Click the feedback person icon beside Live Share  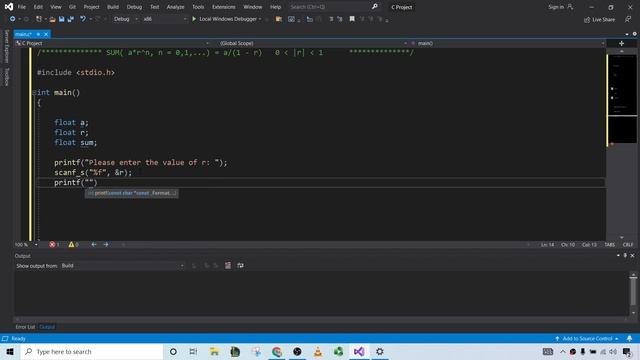coord(628,19)
